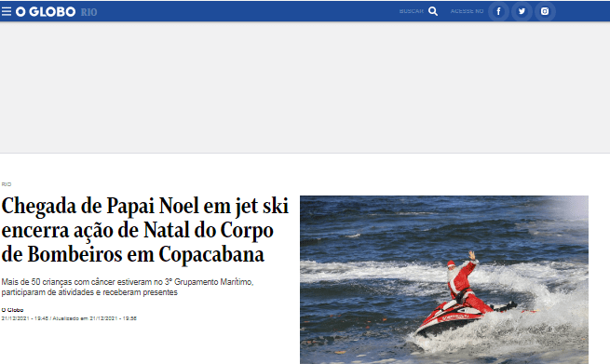Click the BUSCAR search label
Image resolution: width=610 pixels, height=364 pixels.
pyautogui.click(x=412, y=11)
